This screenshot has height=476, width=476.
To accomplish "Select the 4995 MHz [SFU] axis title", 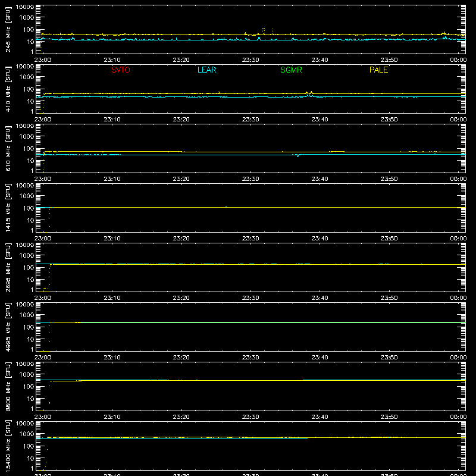I will tap(8, 327).
